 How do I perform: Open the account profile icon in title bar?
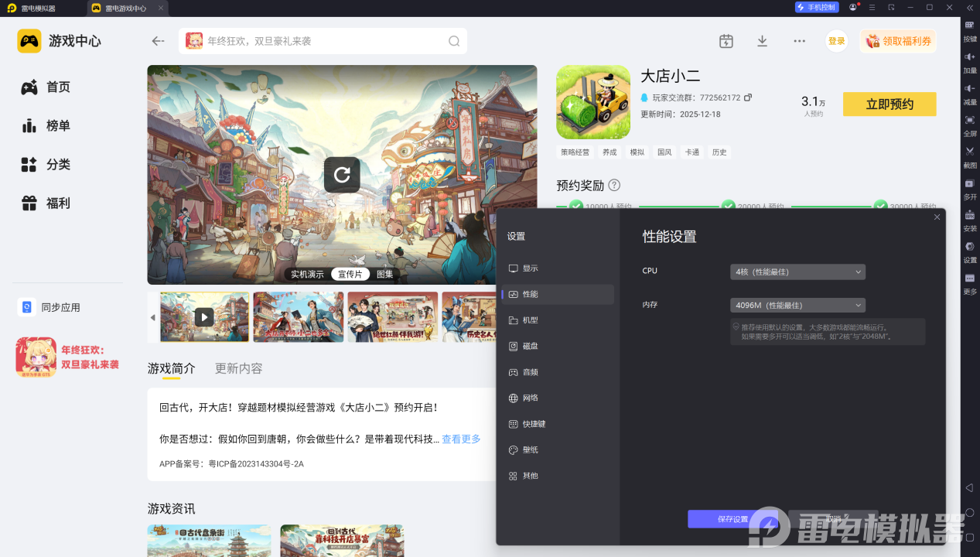(x=853, y=7)
